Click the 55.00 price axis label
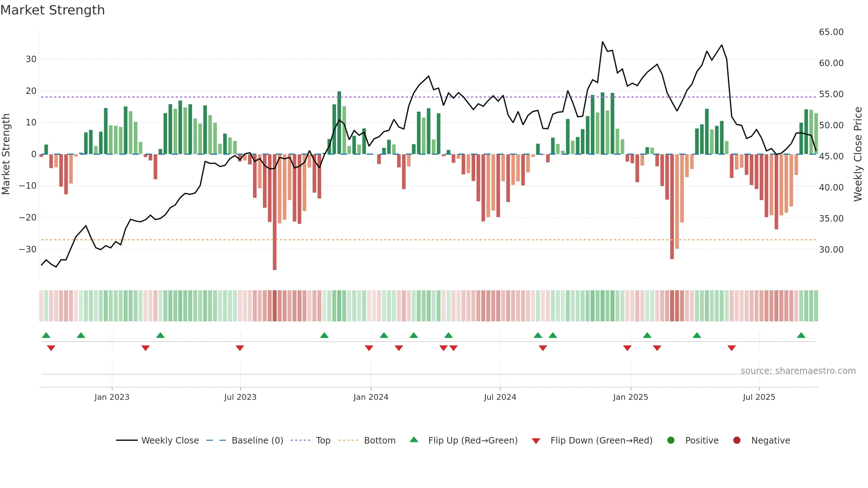This screenshot has width=868, height=488. click(x=831, y=94)
